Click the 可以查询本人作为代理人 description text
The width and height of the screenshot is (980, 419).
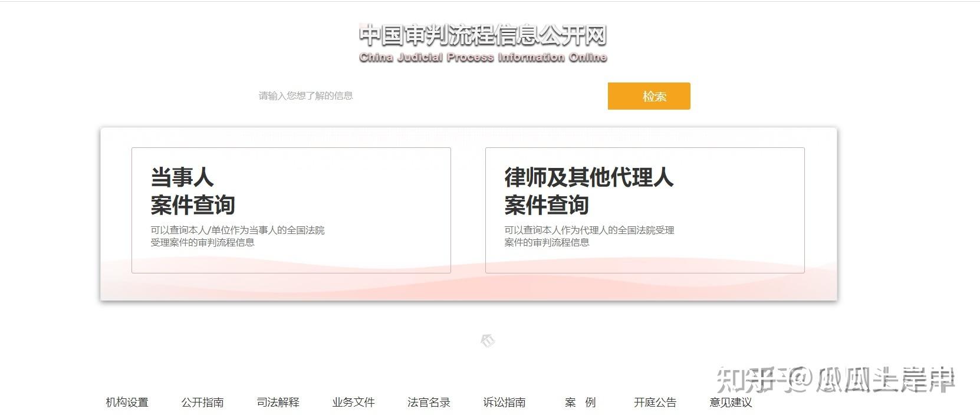(x=589, y=236)
